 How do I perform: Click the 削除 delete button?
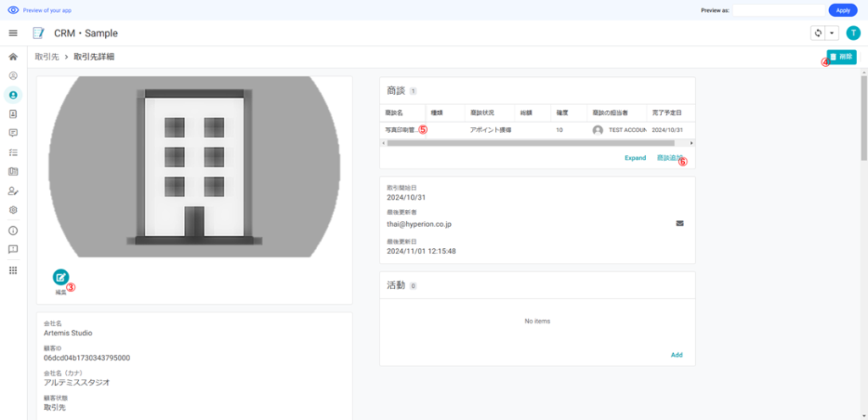tap(842, 57)
